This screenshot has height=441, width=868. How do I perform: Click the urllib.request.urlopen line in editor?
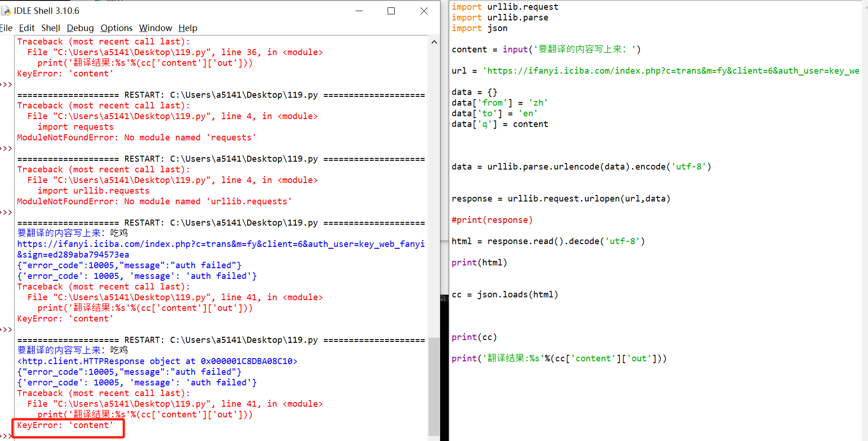pyautogui.click(x=561, y=199)
